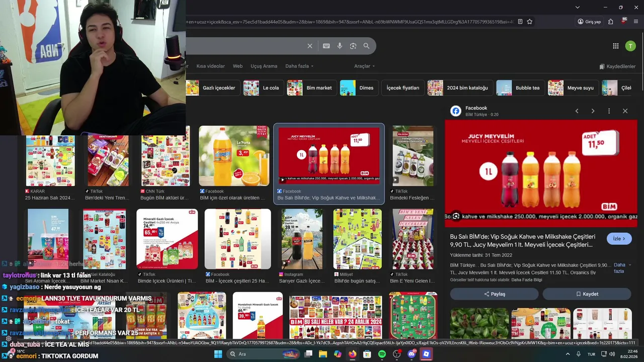The image size is (644, 362).
Task: Start voice search with the microphone
Action: coord(340,46)
